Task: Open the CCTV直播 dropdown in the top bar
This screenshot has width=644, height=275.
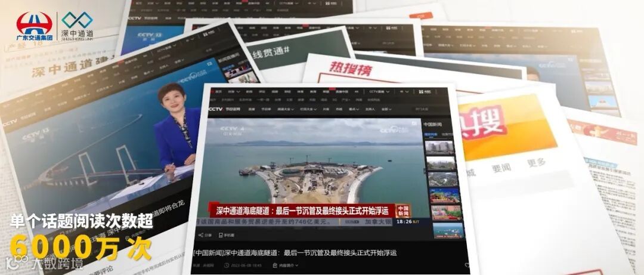Action: tap(379, 92)
